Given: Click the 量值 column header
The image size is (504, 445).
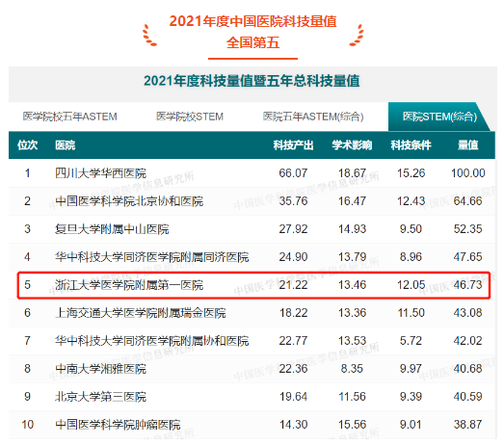Looking at the screenshot, I should click(x=468, y=144).
